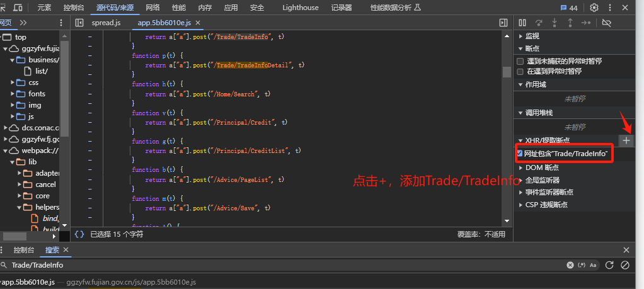The height and width of the screenshot is (289, 644).
Task: Expand the 监视 watch section
Action: coord(521,36)
